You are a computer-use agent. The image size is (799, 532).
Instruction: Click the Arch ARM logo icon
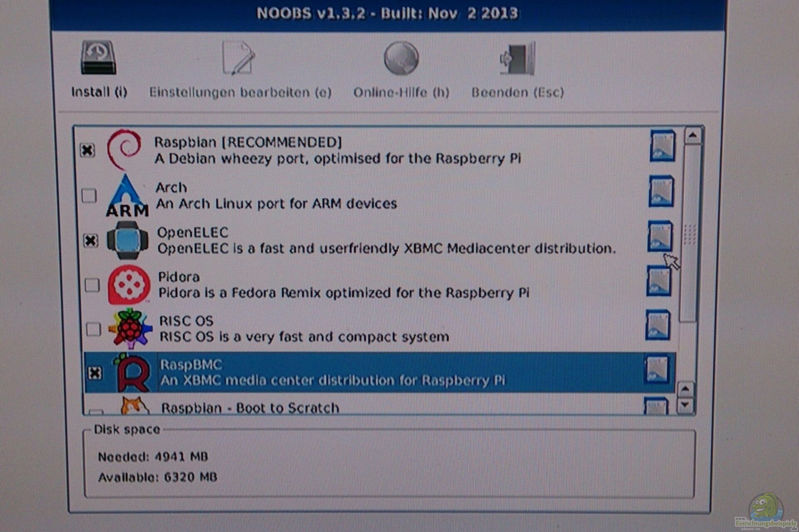126,195
